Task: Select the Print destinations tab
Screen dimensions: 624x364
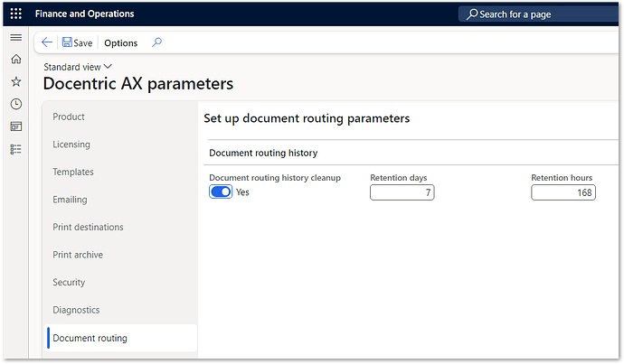Action: (119, 228)
